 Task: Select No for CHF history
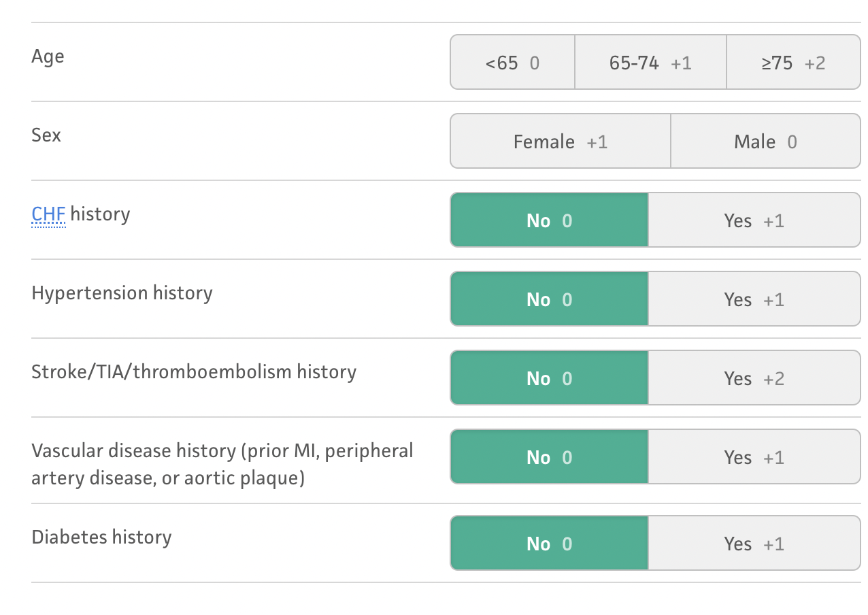point(549,220)
